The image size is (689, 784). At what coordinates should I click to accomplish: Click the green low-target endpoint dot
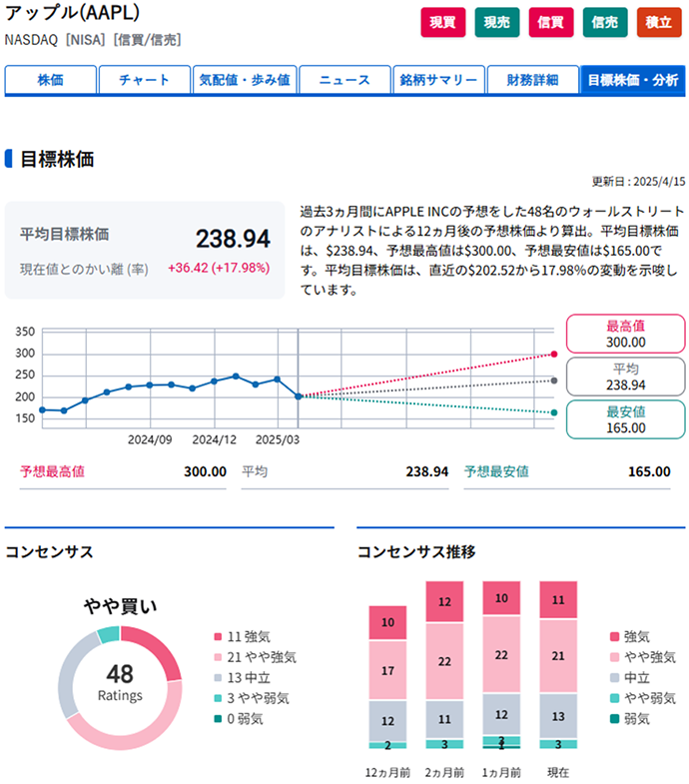(x=554, y=412)
